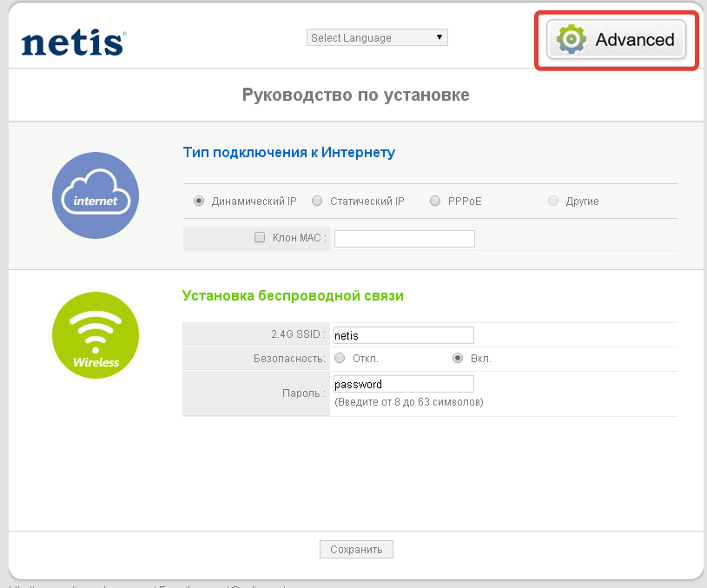
Task: Click the blue internet cloud icon
Action: [96, 195]
